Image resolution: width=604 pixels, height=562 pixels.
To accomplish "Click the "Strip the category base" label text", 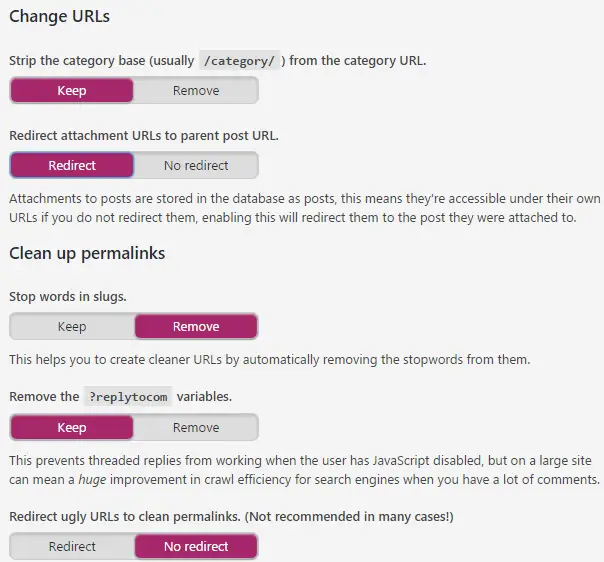I will pos(100,61).
